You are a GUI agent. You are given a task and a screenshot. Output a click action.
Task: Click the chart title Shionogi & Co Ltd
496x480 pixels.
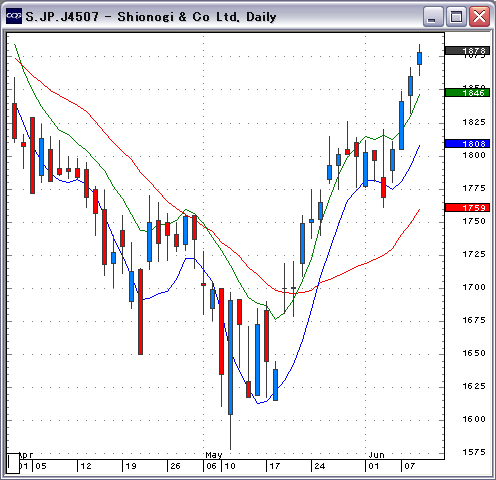178,17
